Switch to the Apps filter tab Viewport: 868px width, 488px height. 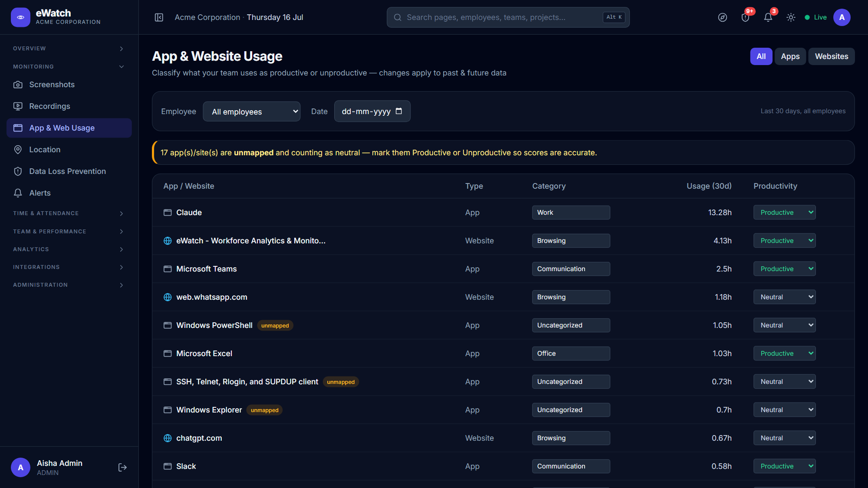pyautogui.click(x=790, y=56)
